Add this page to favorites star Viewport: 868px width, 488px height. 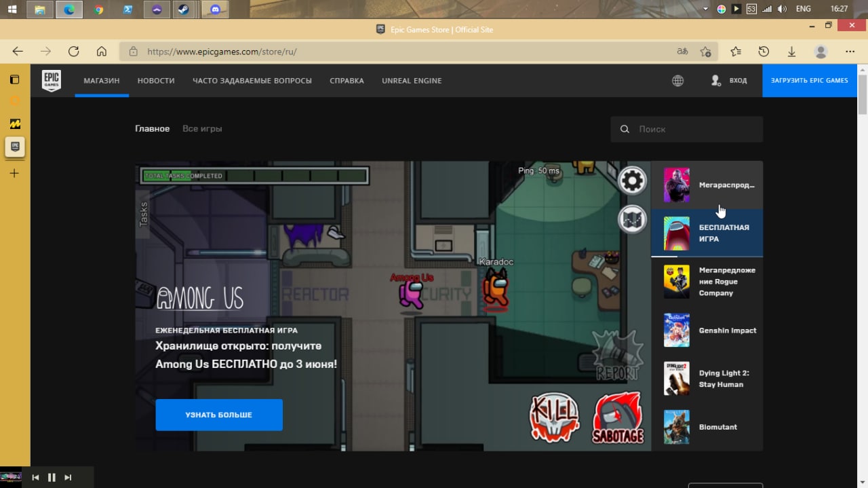[705, 52]
